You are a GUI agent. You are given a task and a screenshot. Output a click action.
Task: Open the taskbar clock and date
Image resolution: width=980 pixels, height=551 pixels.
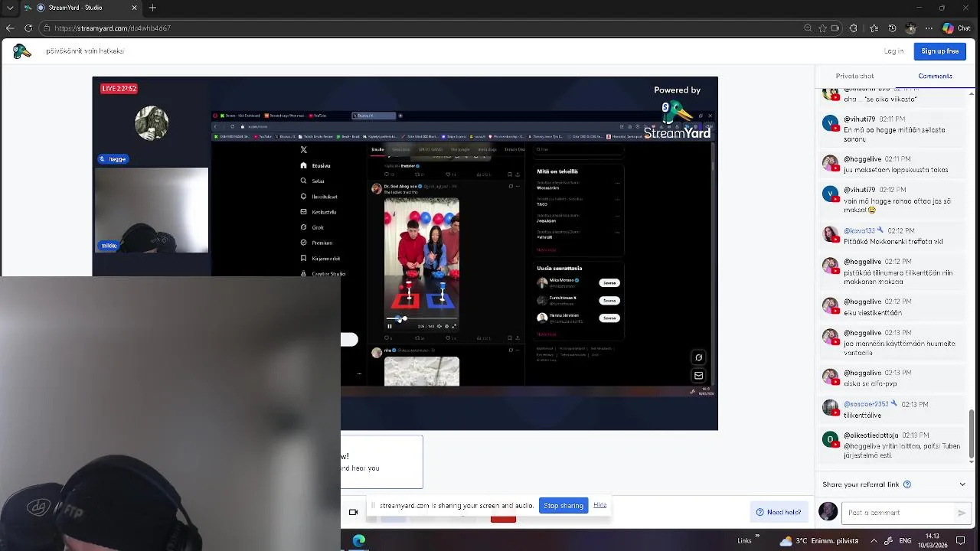click(933, 540)
